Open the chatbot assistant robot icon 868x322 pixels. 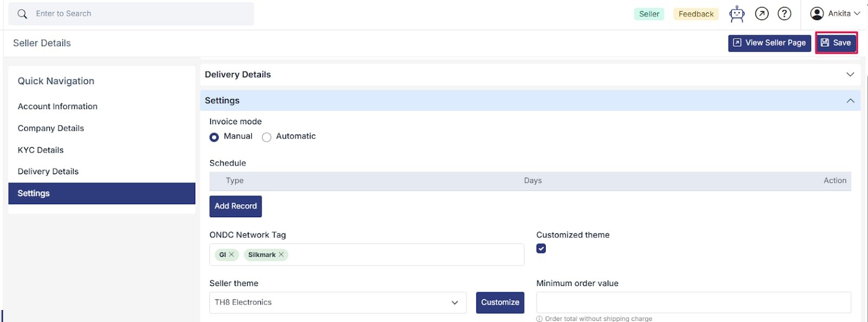(737, 14)
